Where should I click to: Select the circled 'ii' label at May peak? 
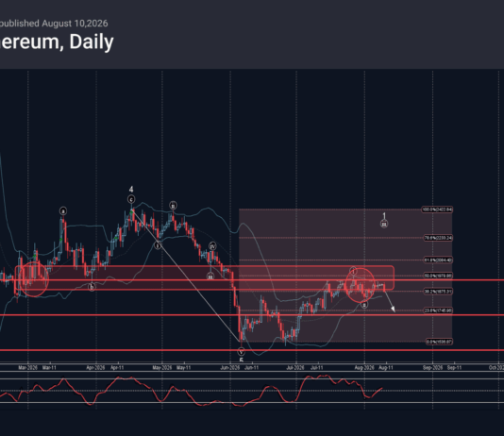(x=174, y=206)
